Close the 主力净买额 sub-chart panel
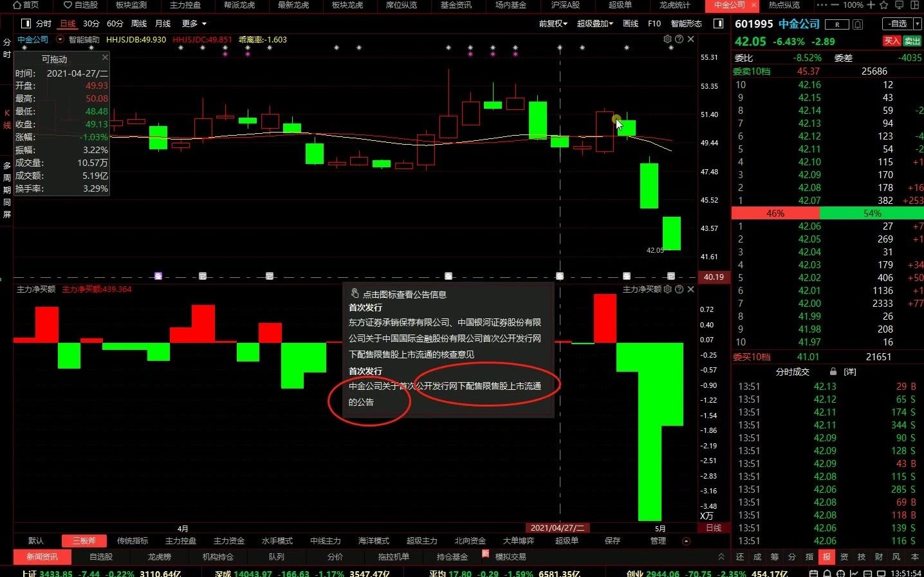Viewport: 924px width, 577px height. point(690,289)
